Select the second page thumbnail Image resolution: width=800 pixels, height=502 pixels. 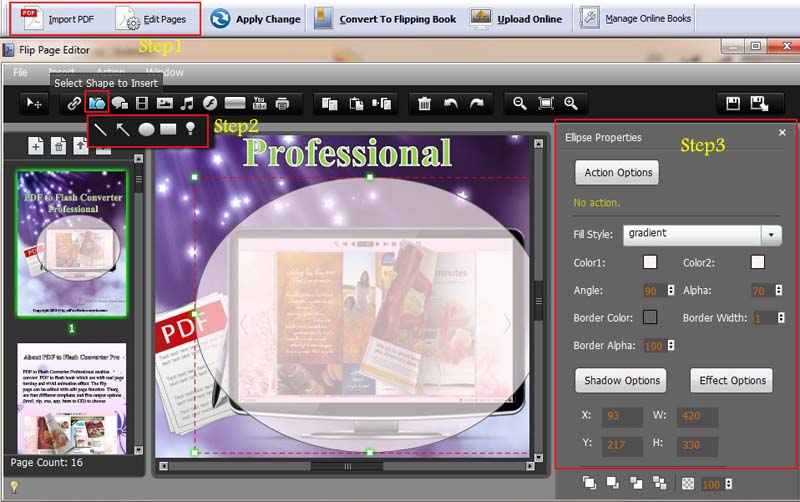tap(72, 398)
